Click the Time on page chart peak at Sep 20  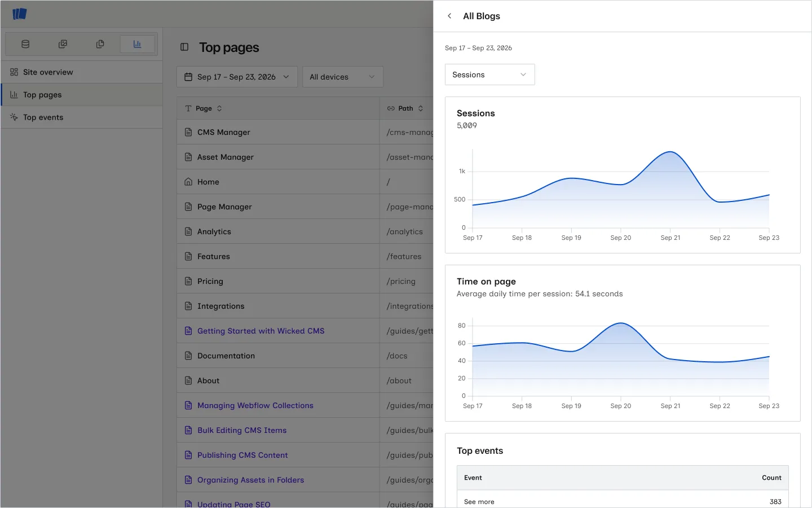click(x=621, y=323)
